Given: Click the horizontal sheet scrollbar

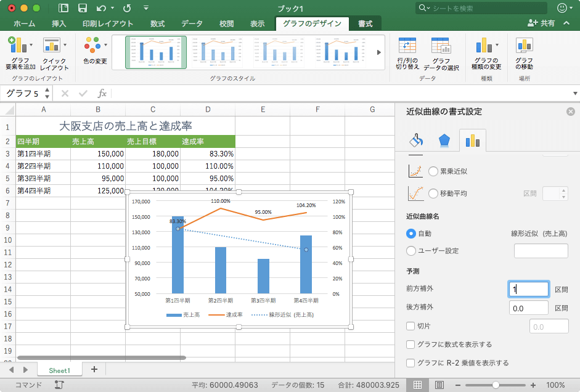Looking at the screenshot, I should point(101,357).
